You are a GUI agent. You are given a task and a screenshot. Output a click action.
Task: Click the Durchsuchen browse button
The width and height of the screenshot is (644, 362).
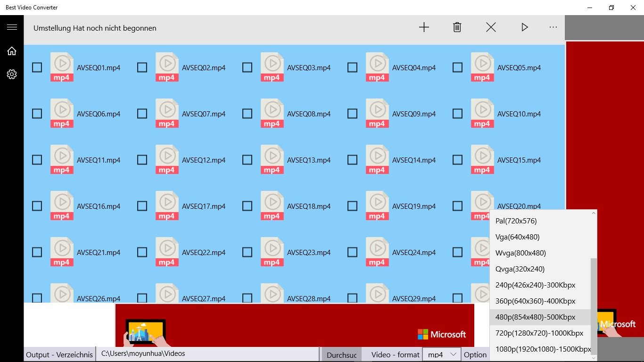(x=342, y=354)
